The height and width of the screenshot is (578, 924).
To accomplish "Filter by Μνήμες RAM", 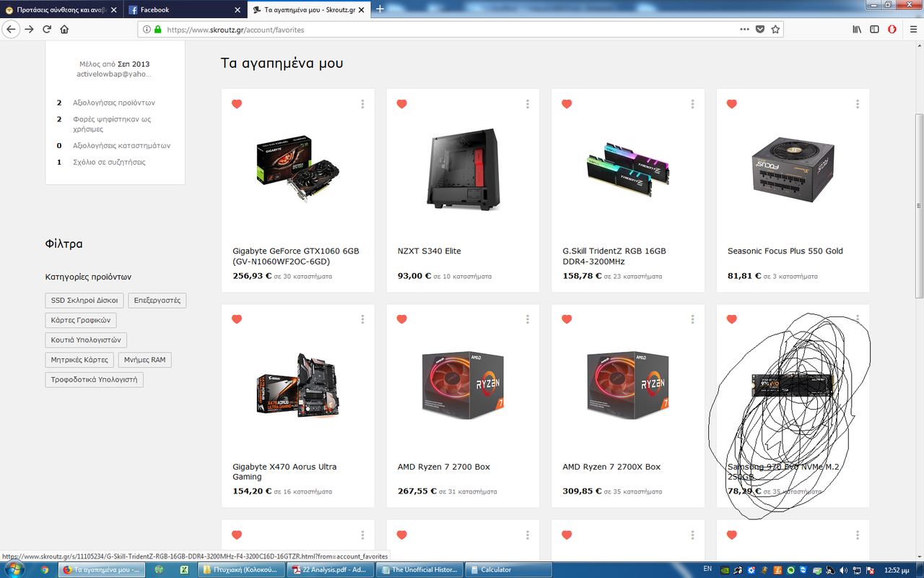I will pos(145,360).
